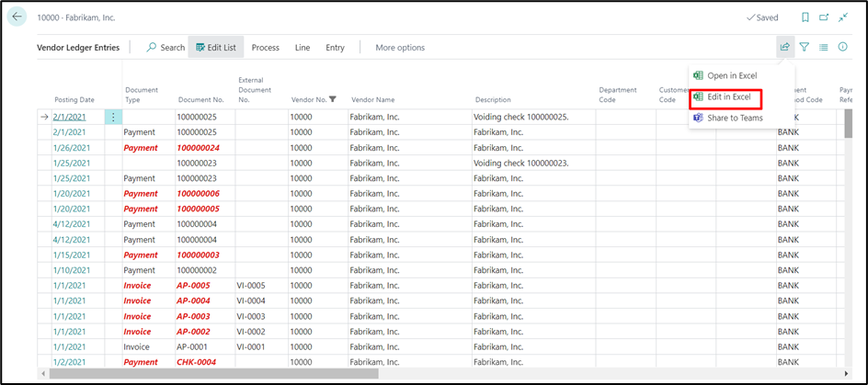Screen dimensions: 868x385
Task: Click external document VI-0001
Action: (x=252, y=346)
